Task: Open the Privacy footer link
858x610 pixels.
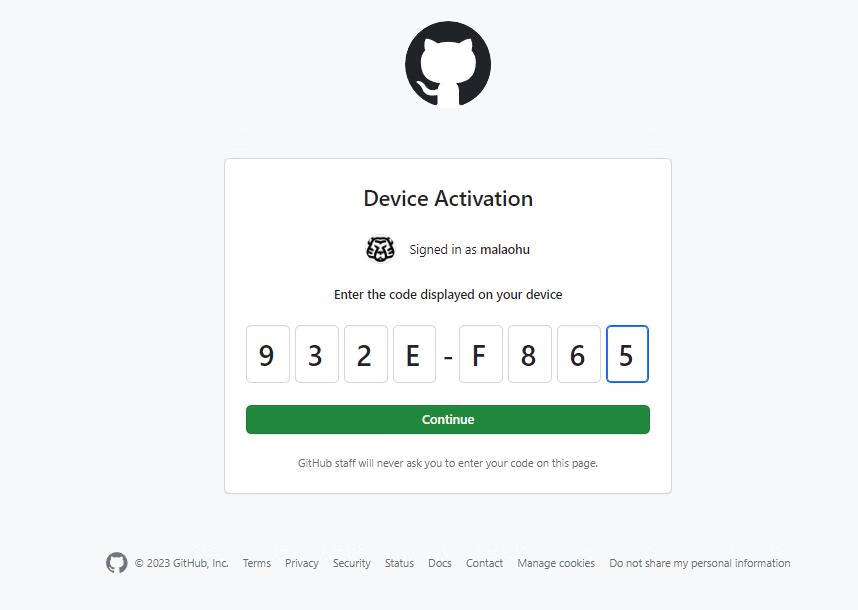Action: (x=302, y=563)
